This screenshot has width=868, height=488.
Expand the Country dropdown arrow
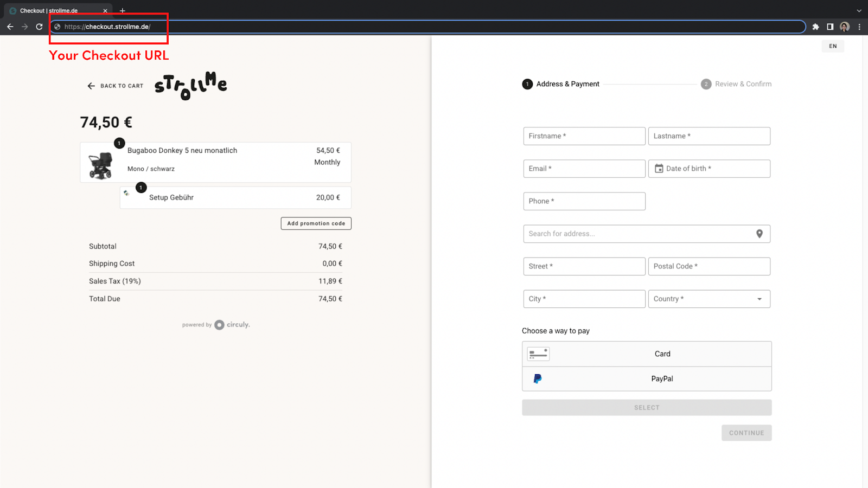[x=759, y=299]
